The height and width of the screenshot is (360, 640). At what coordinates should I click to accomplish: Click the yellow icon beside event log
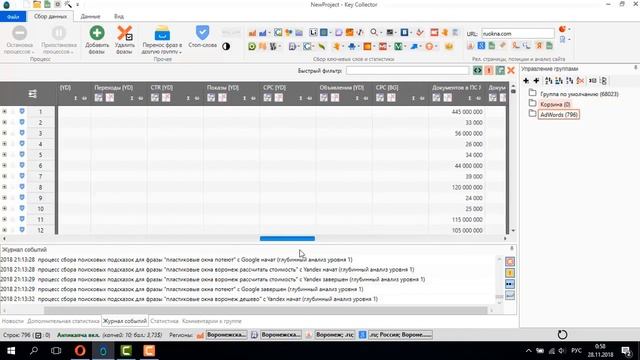[510, 273]
